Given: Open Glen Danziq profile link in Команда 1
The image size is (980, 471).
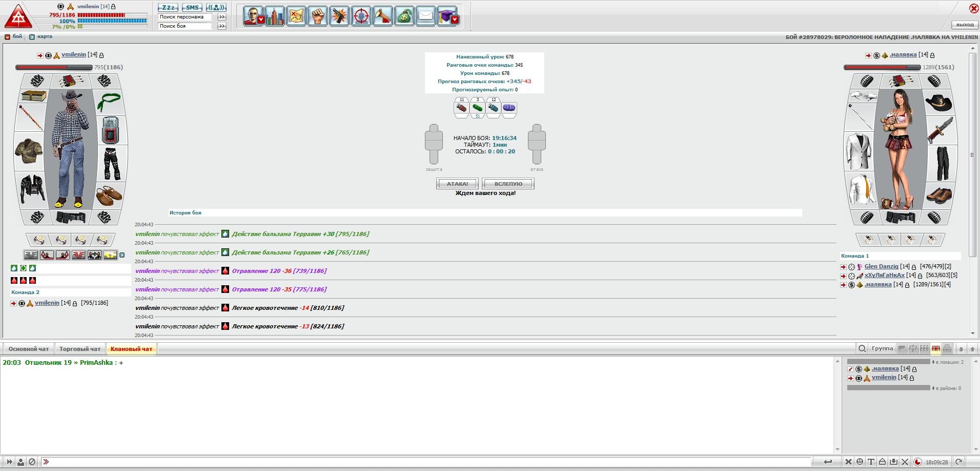Looking at the screenshot, I should [x=882, y=266].
